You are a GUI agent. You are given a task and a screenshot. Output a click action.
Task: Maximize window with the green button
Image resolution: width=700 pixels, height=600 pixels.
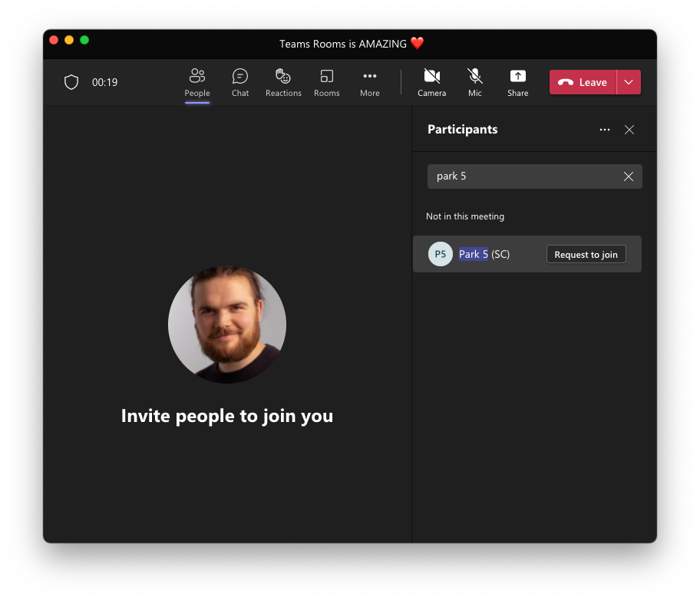click(x=84, y=40)
